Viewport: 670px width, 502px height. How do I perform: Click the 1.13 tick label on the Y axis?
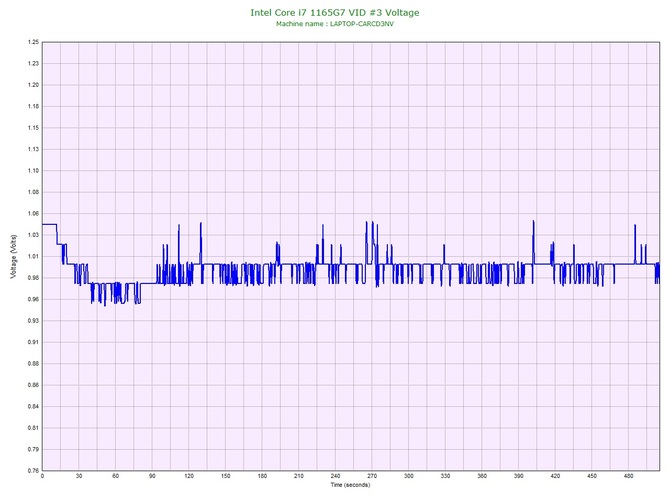click(33, 150)
